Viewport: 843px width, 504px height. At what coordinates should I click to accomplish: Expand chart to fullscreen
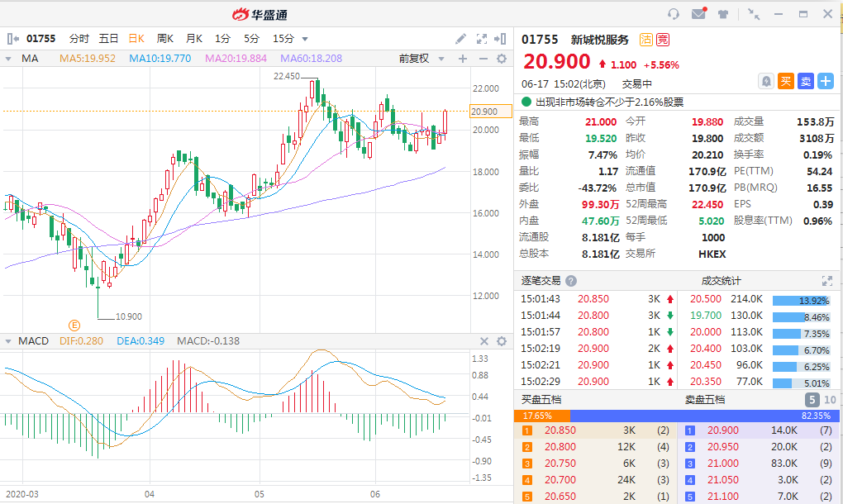(482, 39)
